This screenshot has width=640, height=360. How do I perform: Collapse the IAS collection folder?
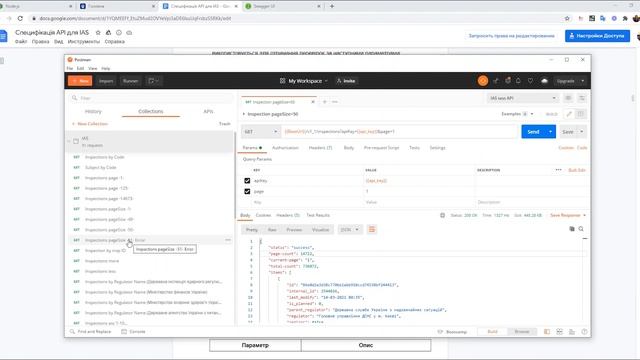click(69, 141)
